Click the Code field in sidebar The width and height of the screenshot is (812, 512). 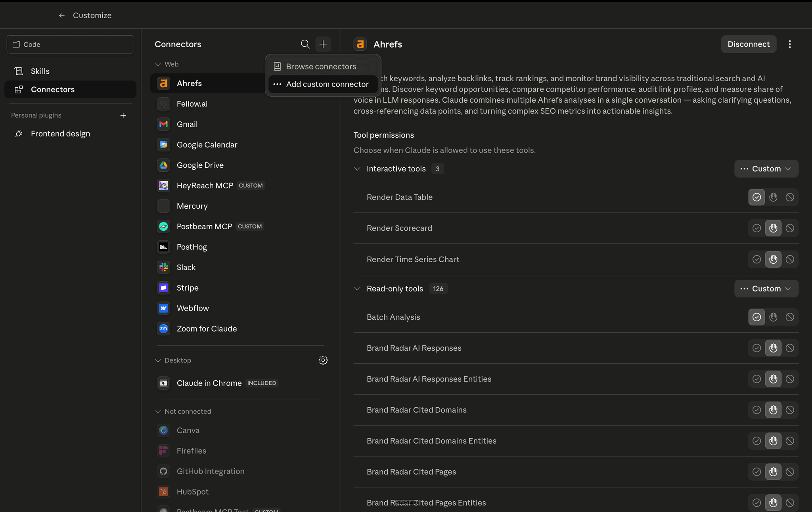(70, 44)
